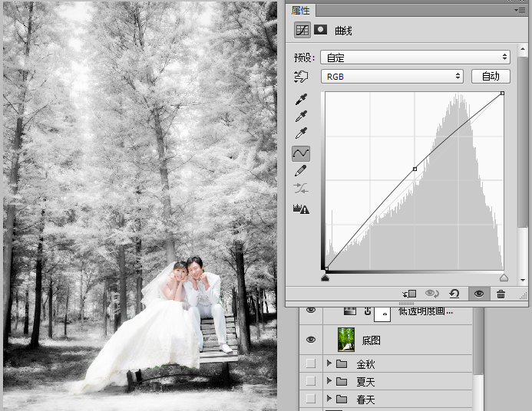The height and width of the screenshot is (411, 532).
Task: Hide the 底图 layer
Action: (311, 340)
